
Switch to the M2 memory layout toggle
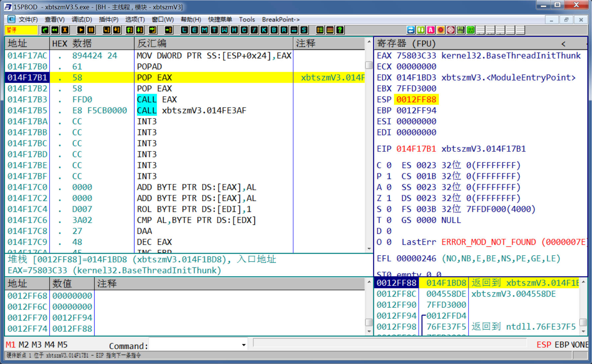[24, 345]
